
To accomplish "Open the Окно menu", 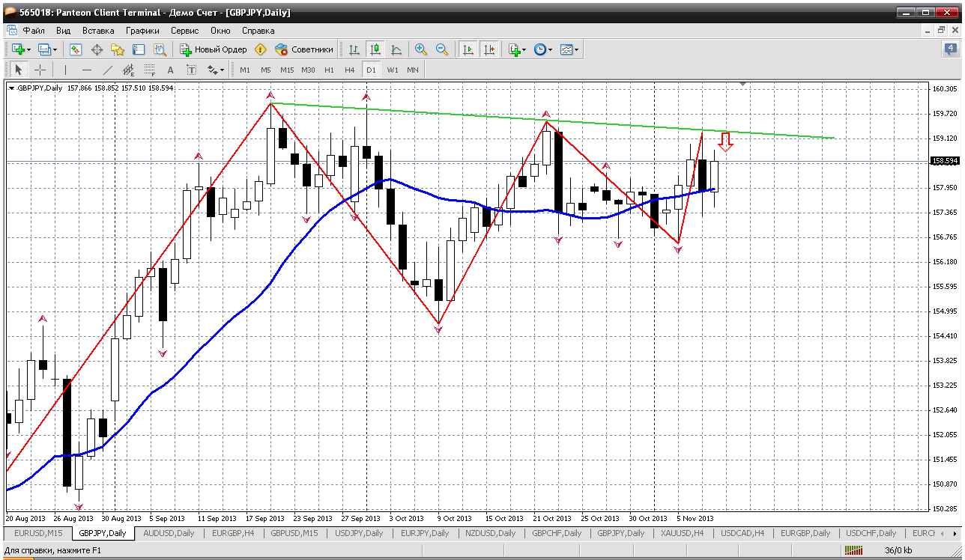I will (x=220, y=31).
